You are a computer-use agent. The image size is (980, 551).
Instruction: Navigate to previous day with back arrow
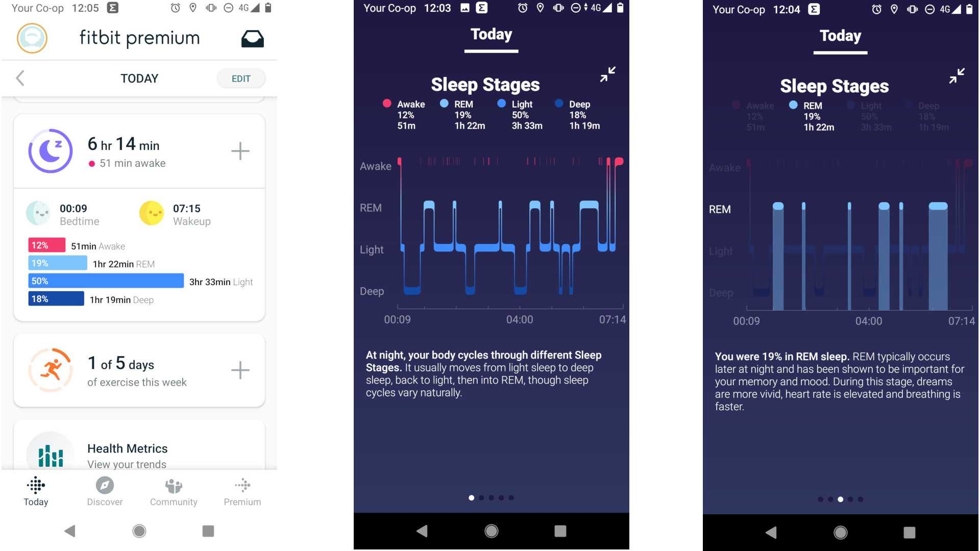coord(20,78)
